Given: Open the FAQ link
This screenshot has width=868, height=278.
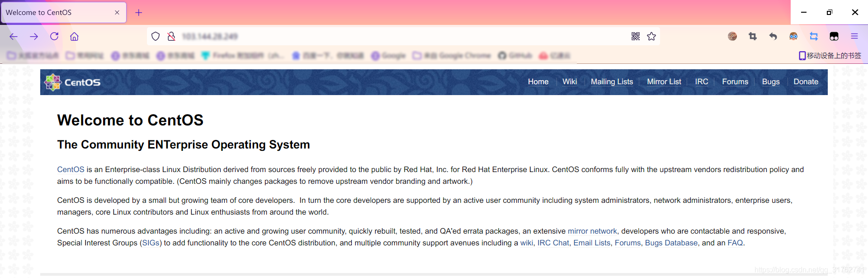Looking at the screenshot, I should click(735, 243).
